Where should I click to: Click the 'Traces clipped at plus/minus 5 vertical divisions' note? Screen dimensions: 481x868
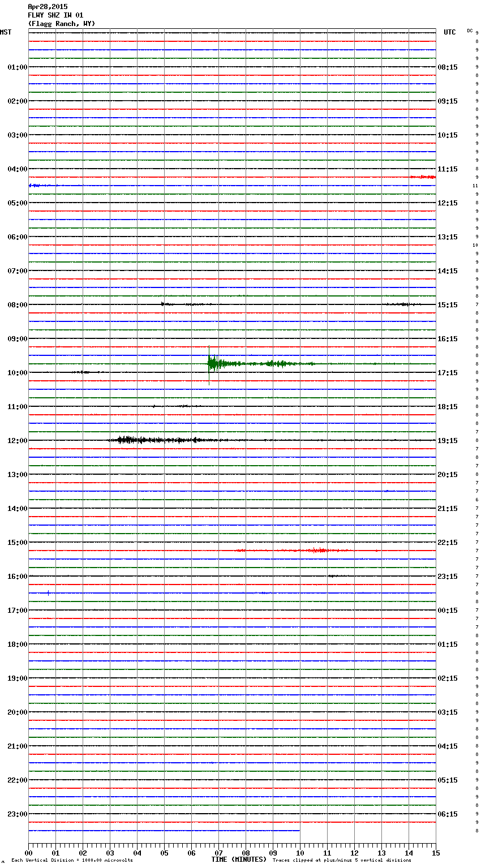pos(342,861)
